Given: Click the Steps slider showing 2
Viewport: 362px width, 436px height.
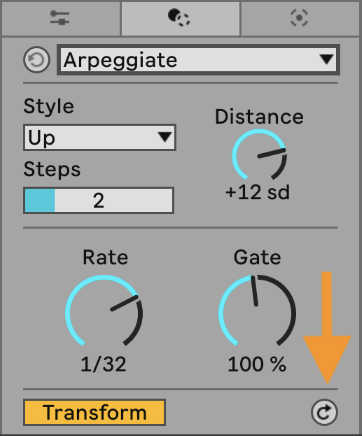Looking at the screenshot, I should [99, 200].
